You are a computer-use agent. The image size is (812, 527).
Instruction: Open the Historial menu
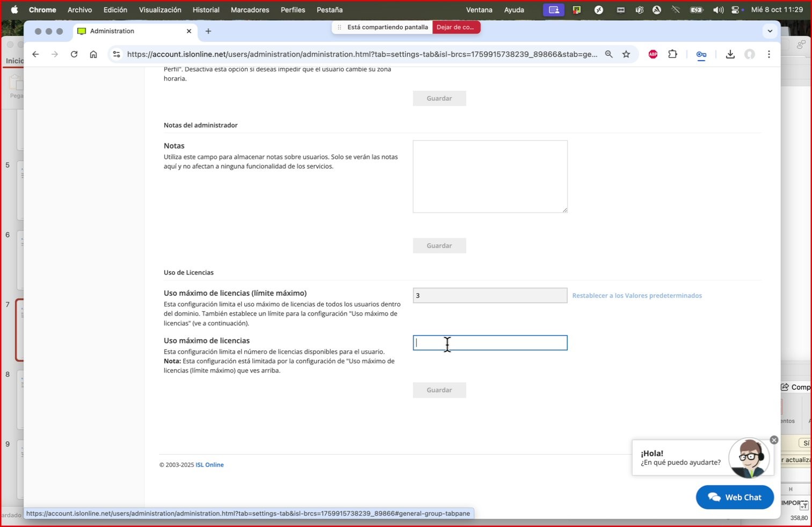point(206,10)
